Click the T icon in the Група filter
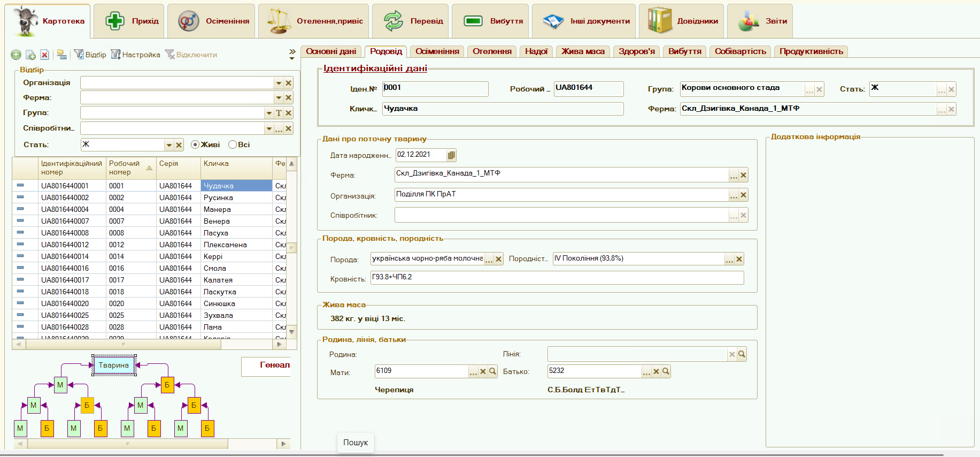This screenshot has height=457, width=980. (279, 113)
